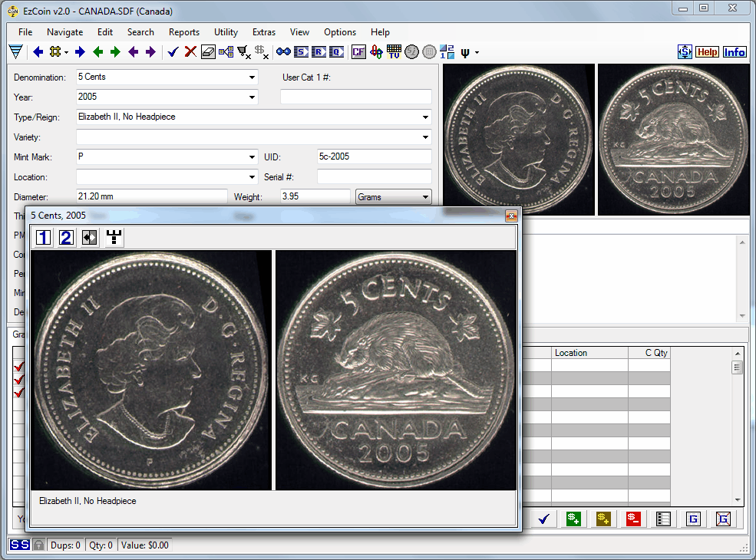Click the green dollar-plus button below the grid
This screenshot has width=756, height=560.
click(574, 519)
